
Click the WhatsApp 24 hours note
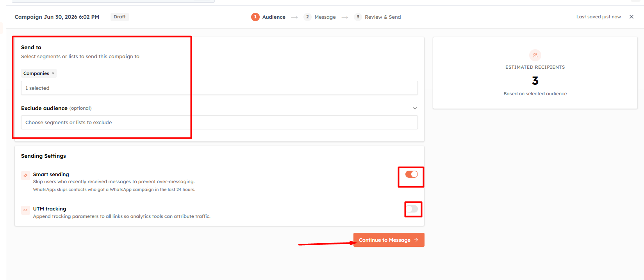114,189
